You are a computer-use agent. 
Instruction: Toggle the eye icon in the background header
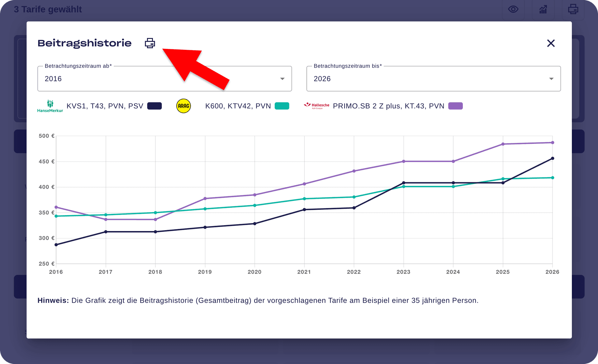coord(513,9)
